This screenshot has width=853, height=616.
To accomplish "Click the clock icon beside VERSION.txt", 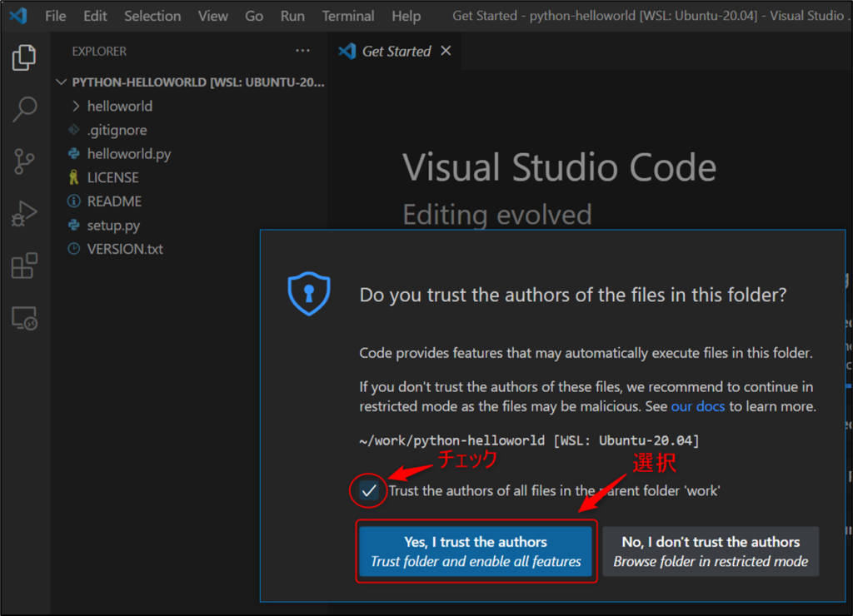I will click(74, 249).
